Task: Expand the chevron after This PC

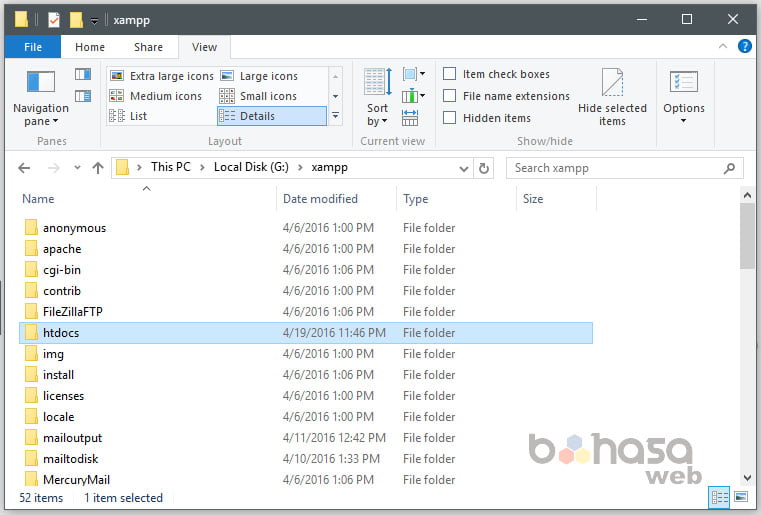Action: tap(202, 167)
